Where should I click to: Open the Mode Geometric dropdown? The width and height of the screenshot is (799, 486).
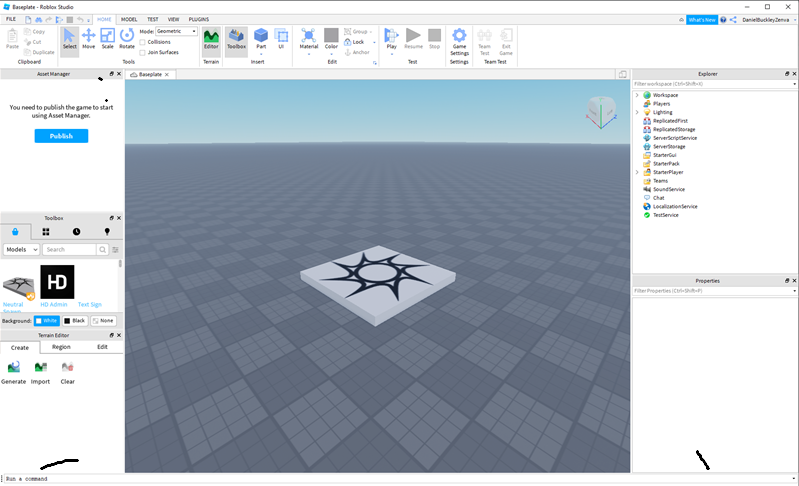pos(176,31)
